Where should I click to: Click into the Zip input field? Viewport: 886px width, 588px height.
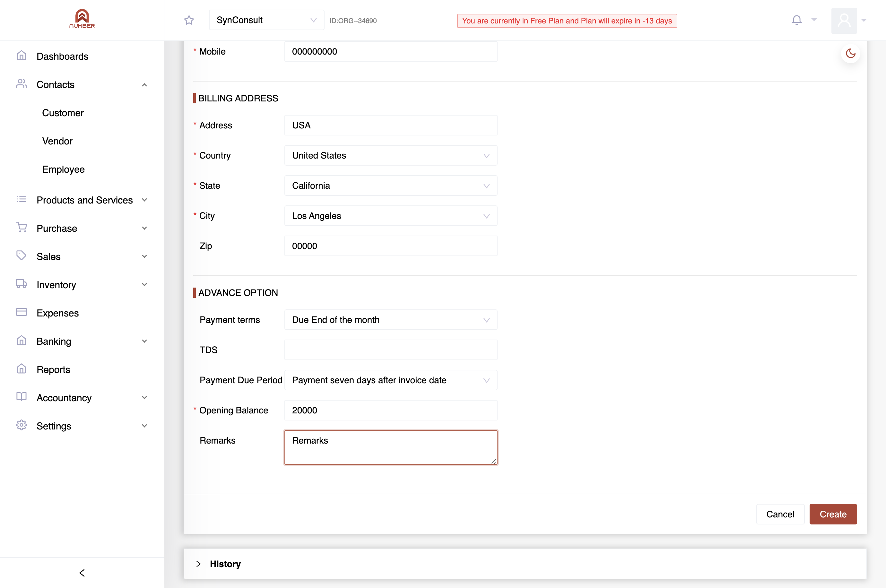tap(391, 246)
